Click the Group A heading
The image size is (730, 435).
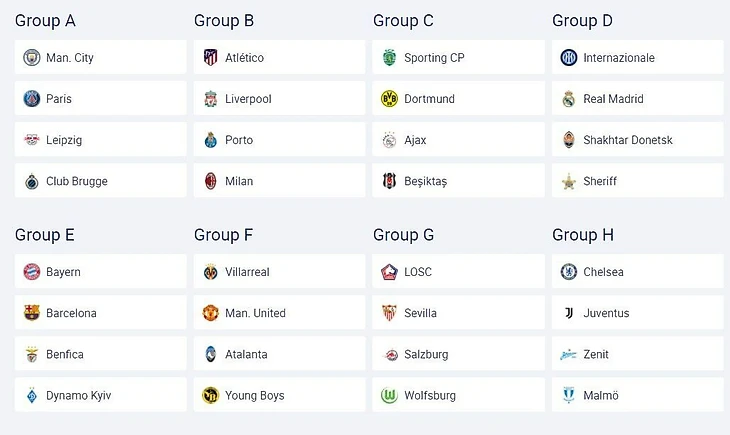(x=45, y=21)
